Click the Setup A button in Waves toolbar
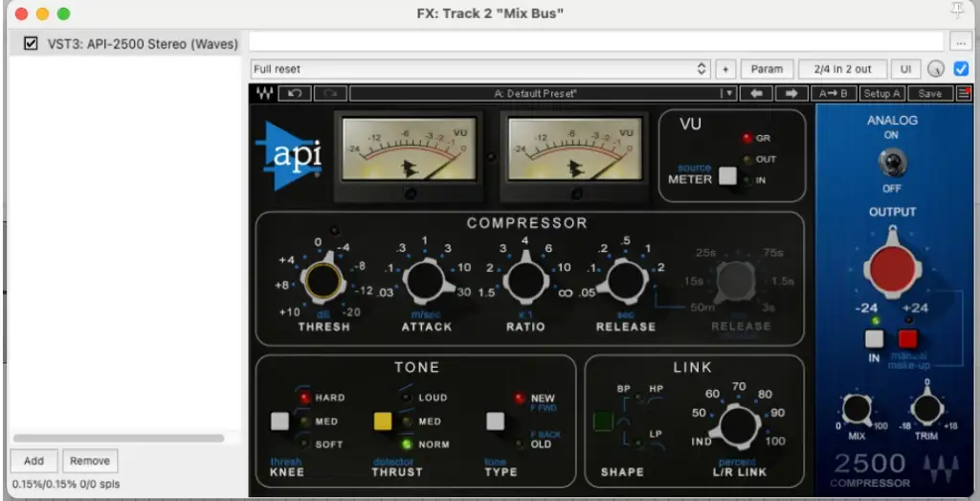 881,94
